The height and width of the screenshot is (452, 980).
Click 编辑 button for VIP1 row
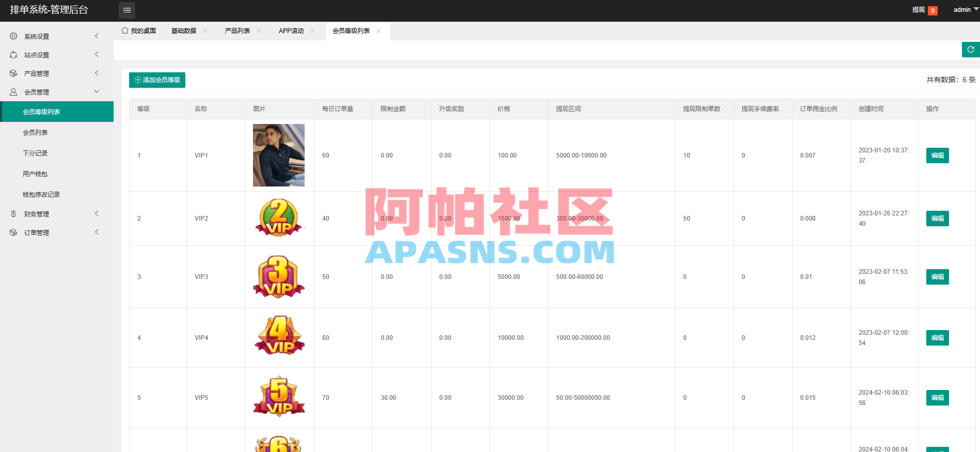(x=938, y=155)
